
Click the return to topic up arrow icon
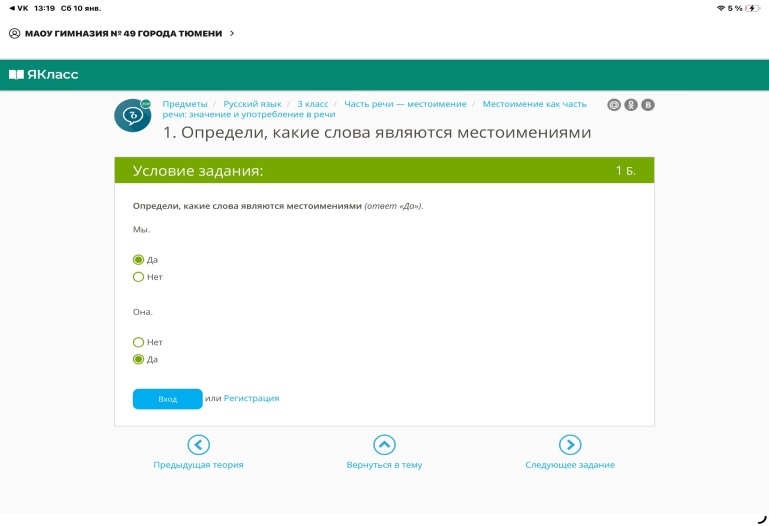tap(384, 445)
